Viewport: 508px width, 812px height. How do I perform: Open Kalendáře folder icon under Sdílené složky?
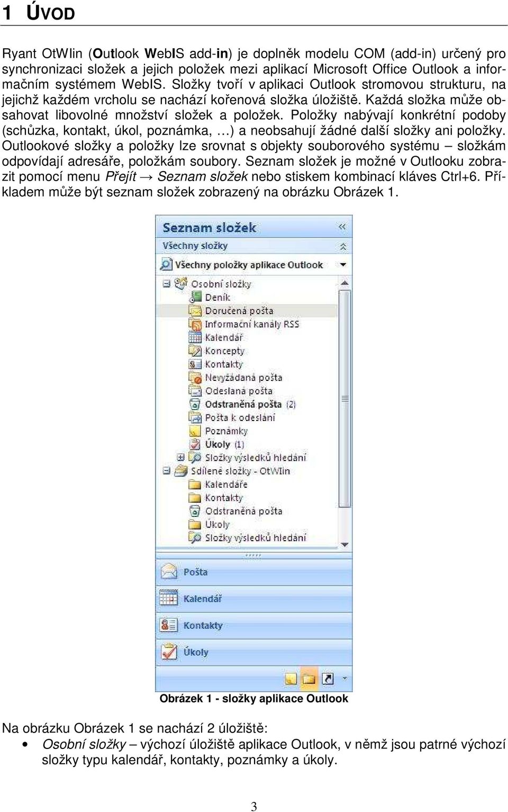(x=195, y=484)
